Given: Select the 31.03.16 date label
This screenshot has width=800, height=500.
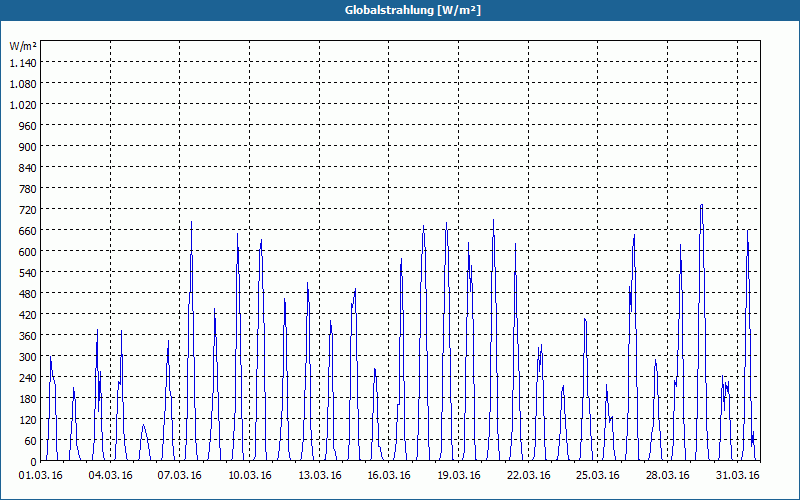Looking at the screenshot, I should (x=737, y=476).
